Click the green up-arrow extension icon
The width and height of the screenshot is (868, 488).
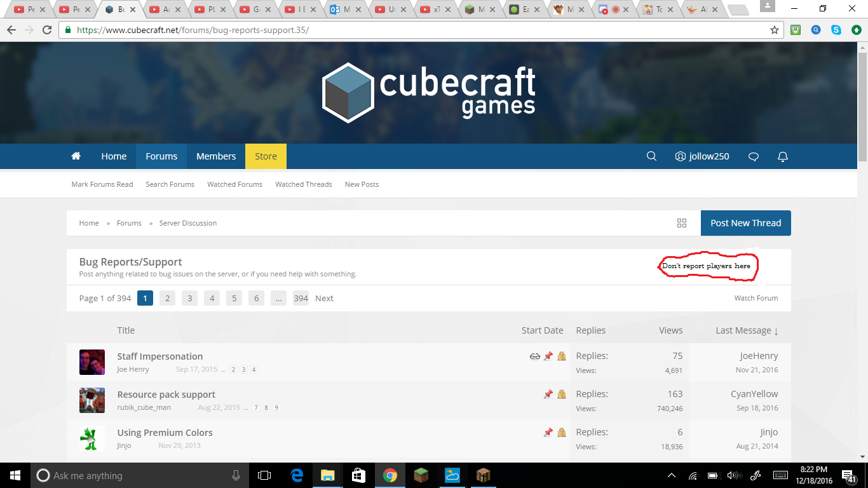coord(857,30)
